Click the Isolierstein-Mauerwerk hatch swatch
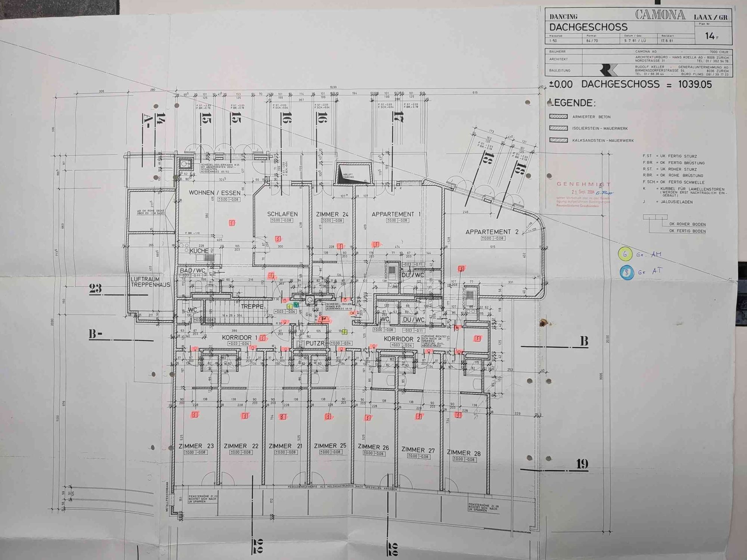The height and width of the screenshot is (560, 747). click(558, 128)
